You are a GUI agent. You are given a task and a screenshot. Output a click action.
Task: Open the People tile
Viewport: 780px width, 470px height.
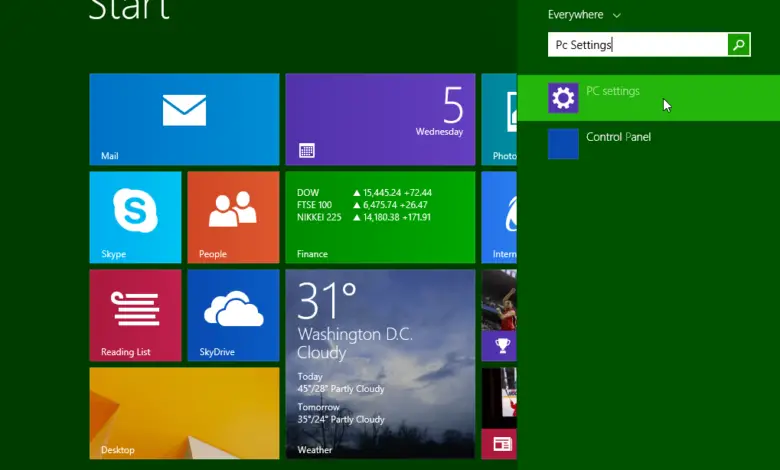(x=233, y=217)
